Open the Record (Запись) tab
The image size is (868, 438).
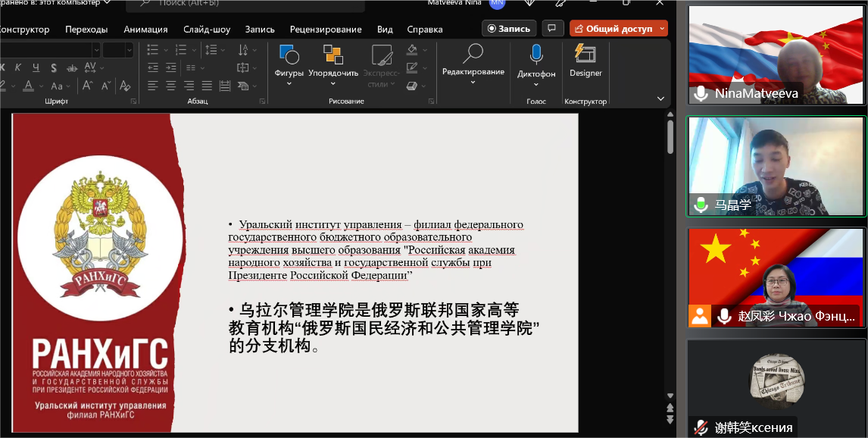pos(260,30)
